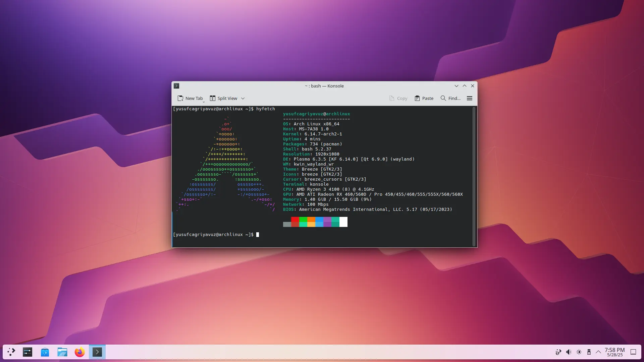Open the Konsole hamburger menu

(470, 98)
